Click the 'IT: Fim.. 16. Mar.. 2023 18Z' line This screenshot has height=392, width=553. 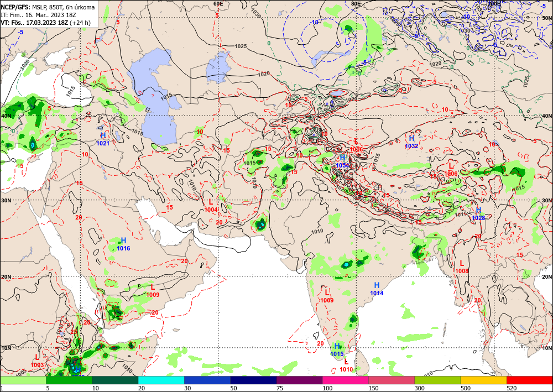click(39, 15)
